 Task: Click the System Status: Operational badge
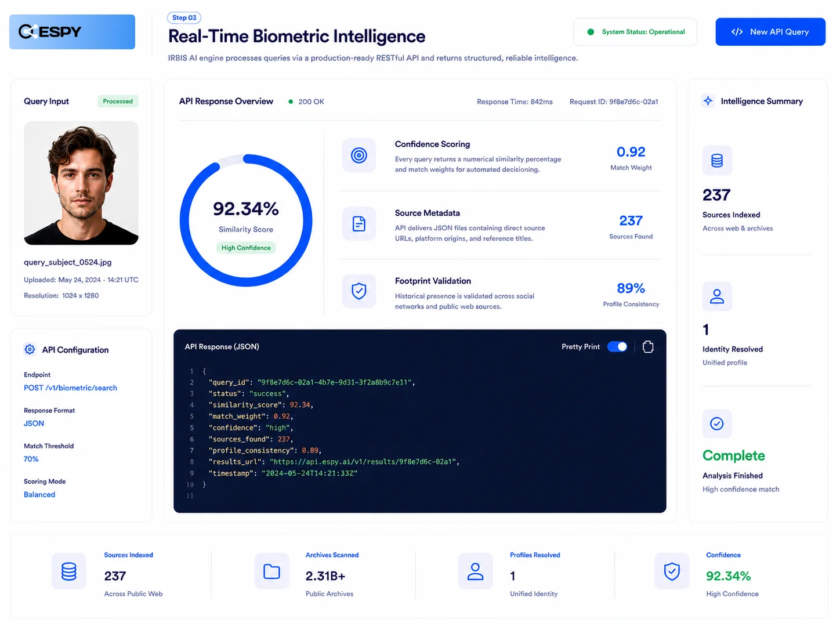[635, 32]
